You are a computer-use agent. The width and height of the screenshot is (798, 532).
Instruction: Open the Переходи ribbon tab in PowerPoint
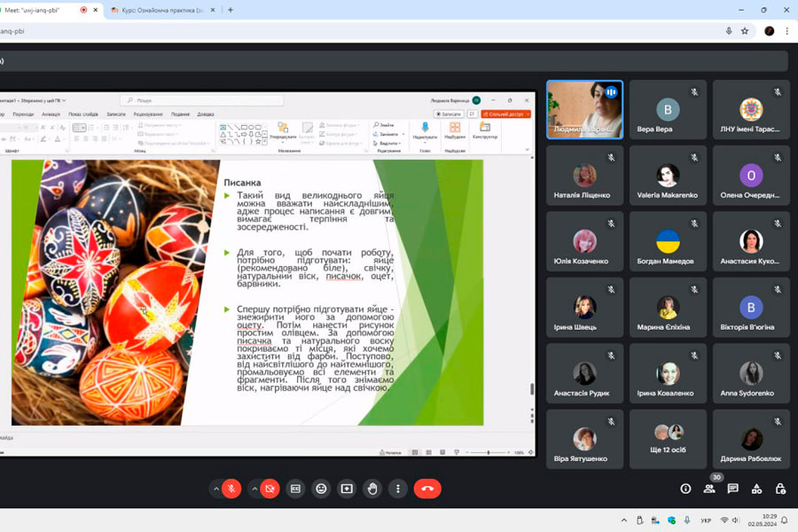coord(23,114)
